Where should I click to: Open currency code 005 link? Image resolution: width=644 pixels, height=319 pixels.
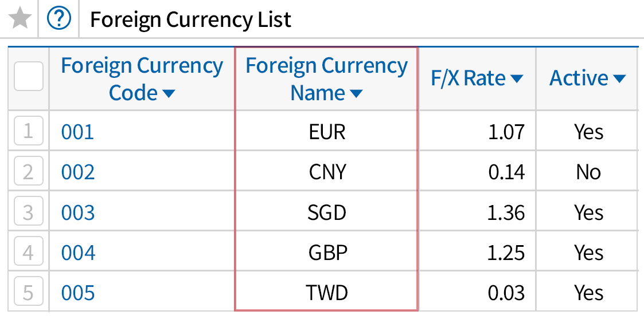pos(77,293)
